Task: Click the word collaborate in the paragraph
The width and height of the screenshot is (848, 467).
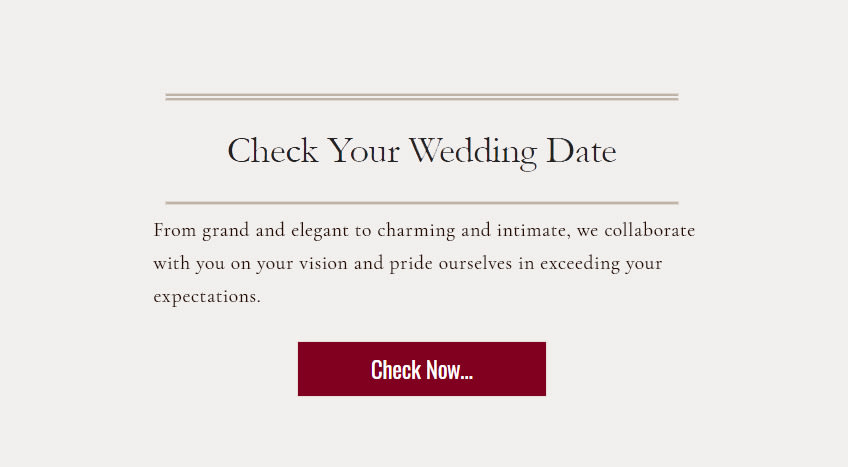Action: click(650, 230)
